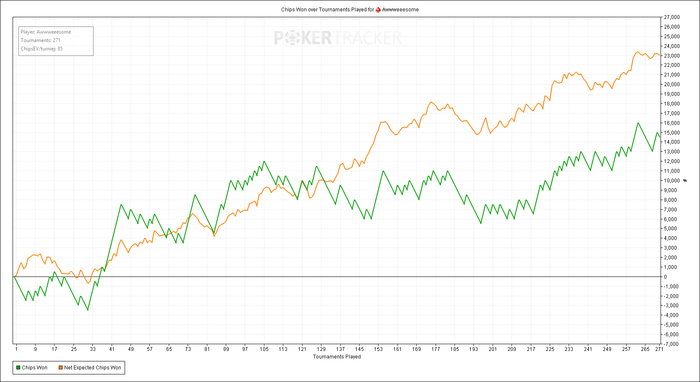Click the x-axis tick label 33
Viewport: 700px width, 382px height.
point(93,350)
